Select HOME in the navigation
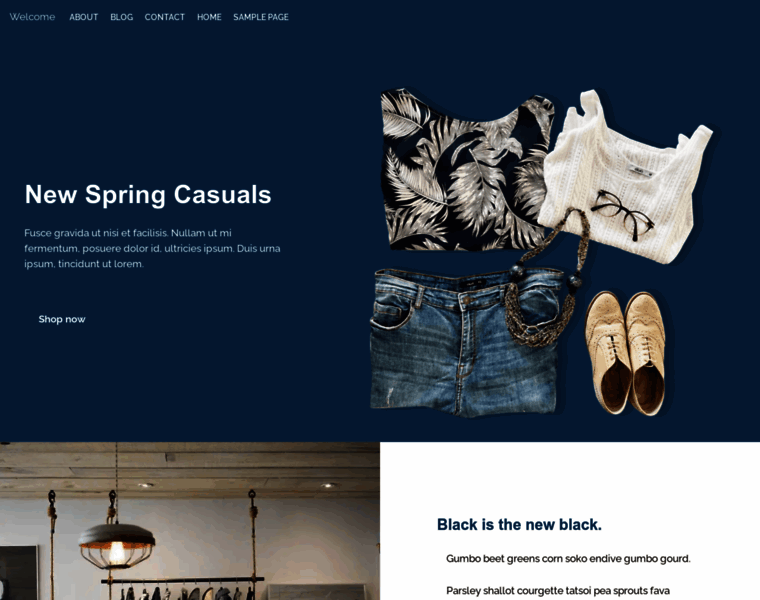The height and width of the screenshot is (600, 760). [209, 17]
